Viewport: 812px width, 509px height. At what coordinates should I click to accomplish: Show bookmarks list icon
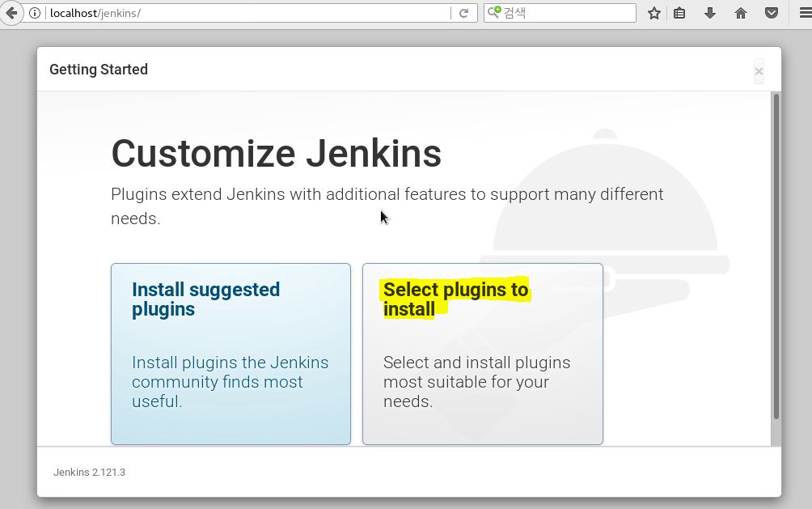(679, 13)
